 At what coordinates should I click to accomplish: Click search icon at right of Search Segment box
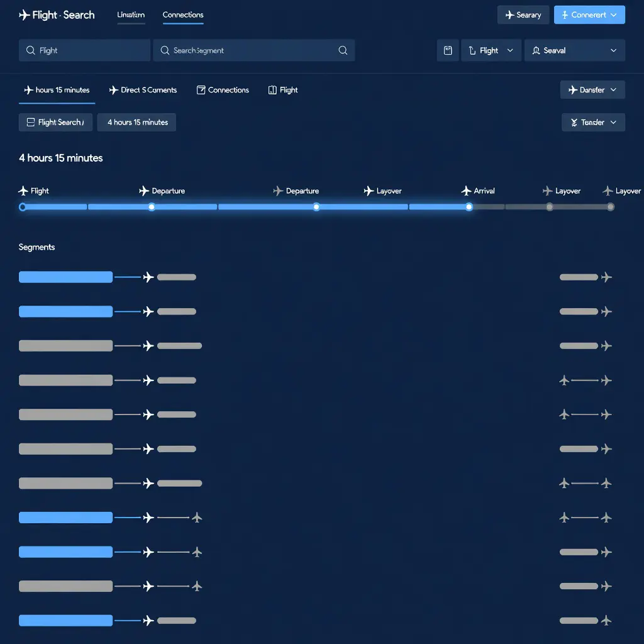(x=343, y=50)
